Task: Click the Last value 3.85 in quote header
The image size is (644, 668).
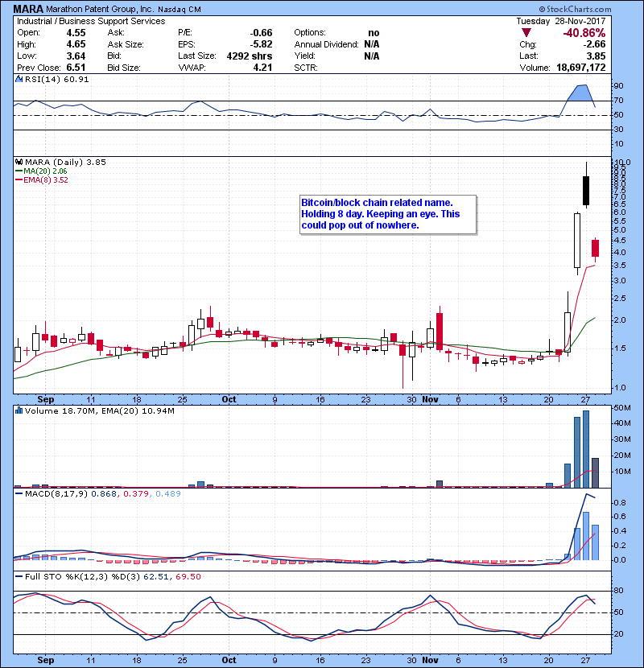Action: click(x=596, y=56)
